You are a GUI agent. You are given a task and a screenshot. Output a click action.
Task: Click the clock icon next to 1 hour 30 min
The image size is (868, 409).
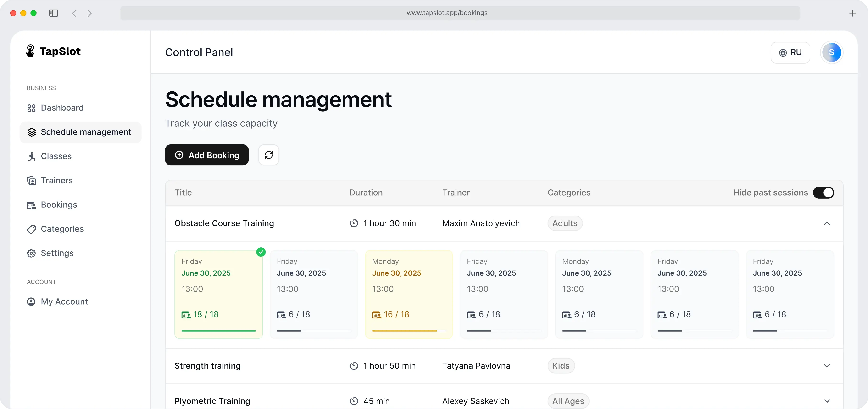pos(354,223)
